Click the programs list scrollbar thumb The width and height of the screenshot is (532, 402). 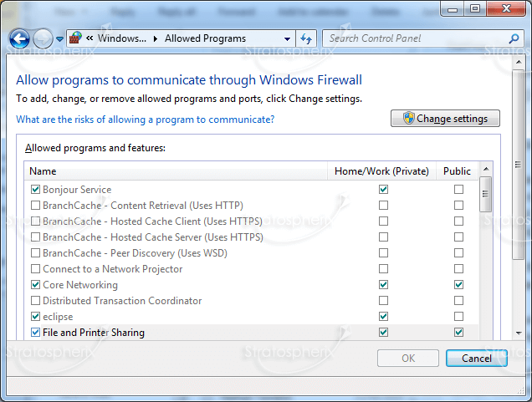(x=485, y=194)
